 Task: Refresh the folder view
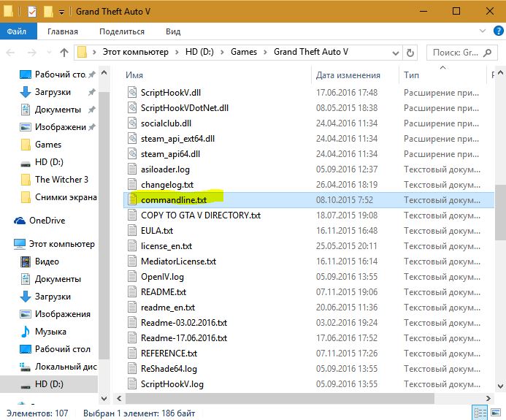coord(410,53)
